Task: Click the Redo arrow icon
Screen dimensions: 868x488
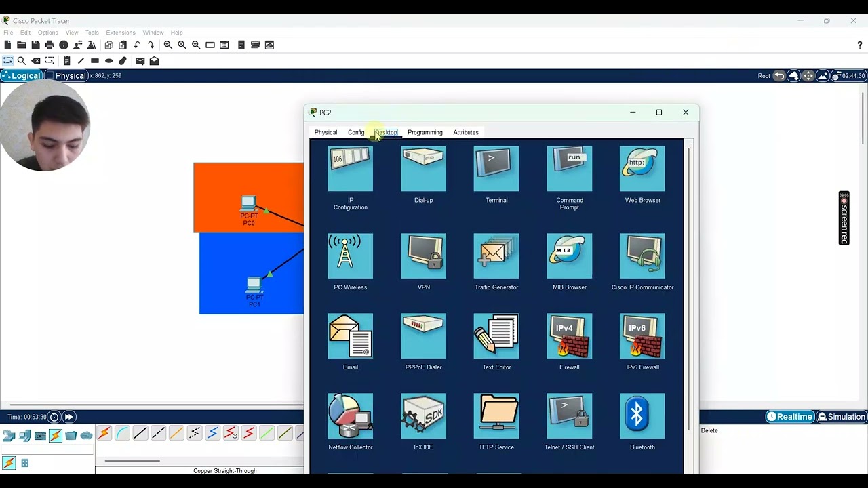Action: pos(151,45)
